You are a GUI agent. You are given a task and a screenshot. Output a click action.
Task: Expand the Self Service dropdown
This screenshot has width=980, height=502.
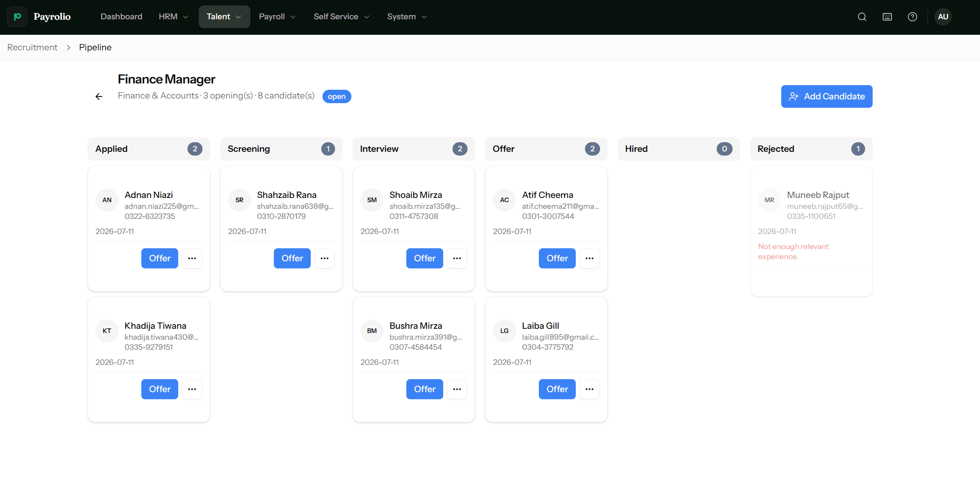(x=341, y=17)
